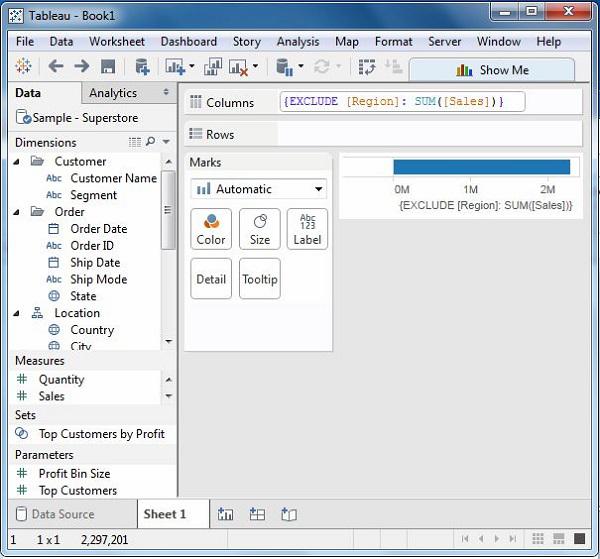Click the New Worksheet tab icon at bottom

[x=225, y=514]
